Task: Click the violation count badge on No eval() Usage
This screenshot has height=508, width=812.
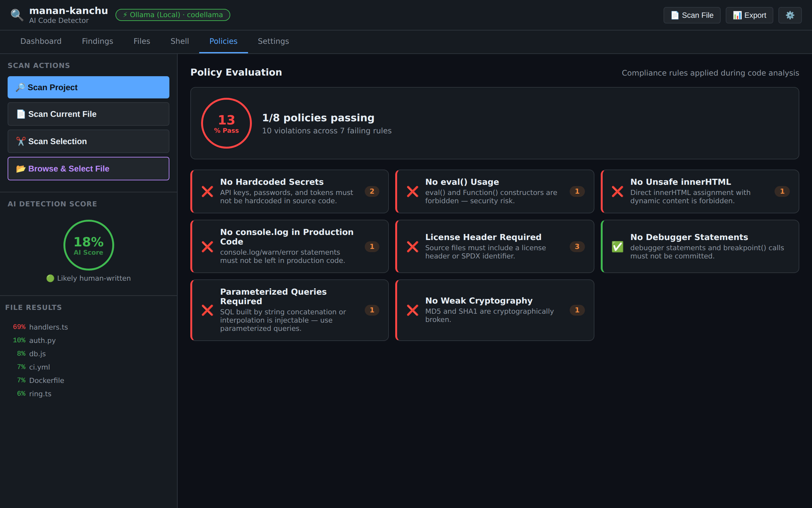Action: (577, 191)
